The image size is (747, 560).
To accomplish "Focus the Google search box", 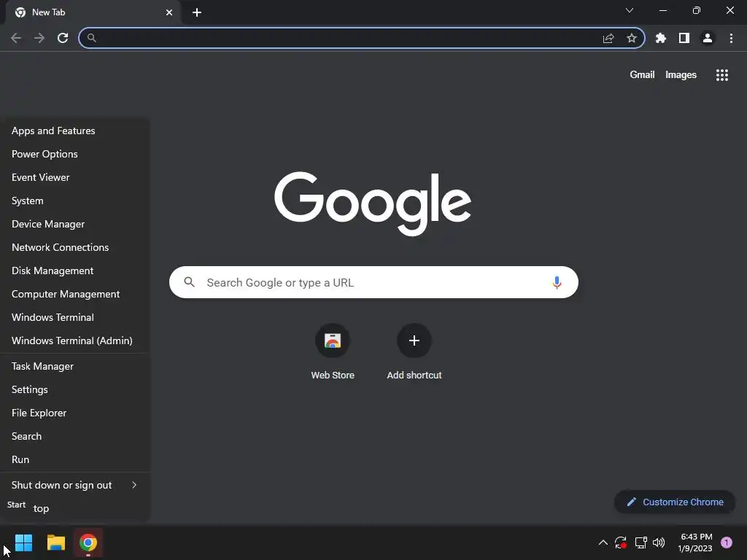I will tap(373, 282).
